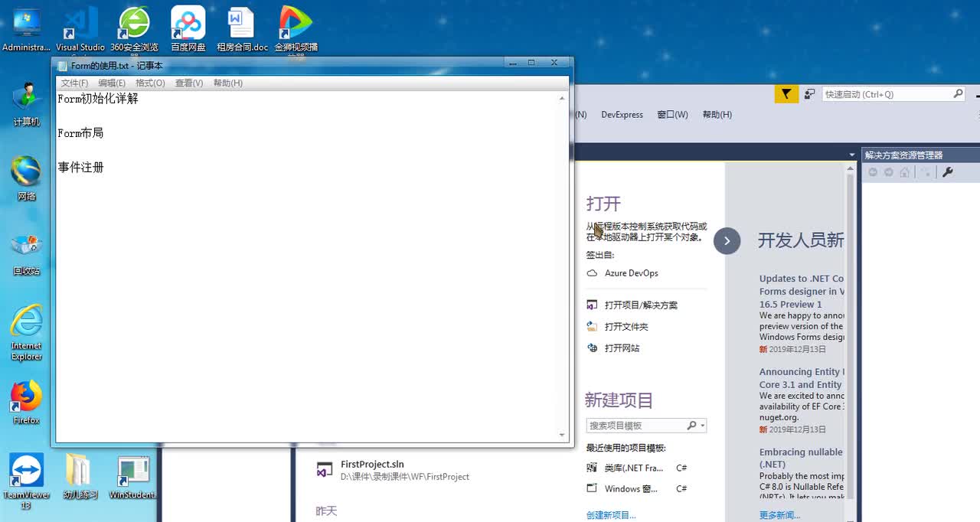Image resolution: width=980 pixels, height=522 pixels.
Task: Open Visual Studio Code desktop shortcut
Action: click(x=80, y=31)
